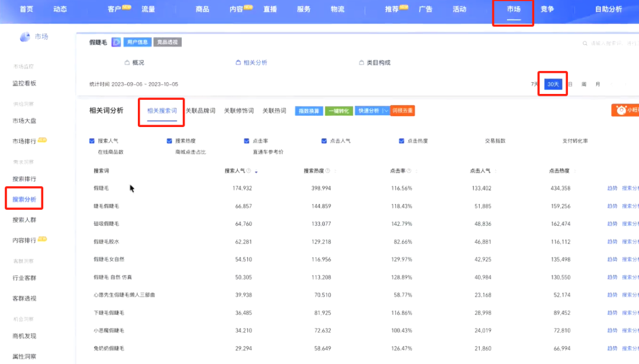Click the 指数换算 button
The height and width of the screenshot is (364, 639).
pos(309,110)
